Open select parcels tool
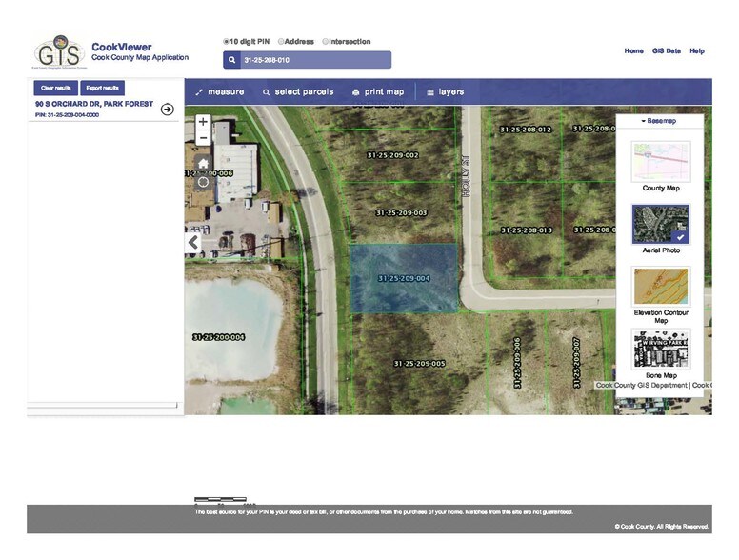The height and width of the screenshot is (560, 739). point(297,92)
